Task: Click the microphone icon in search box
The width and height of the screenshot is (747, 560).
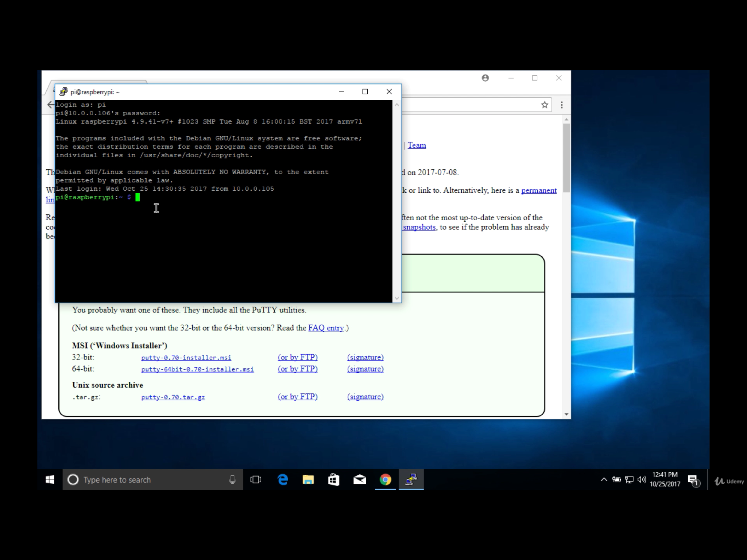Action: pyautogui.click(x=232, y=479)
